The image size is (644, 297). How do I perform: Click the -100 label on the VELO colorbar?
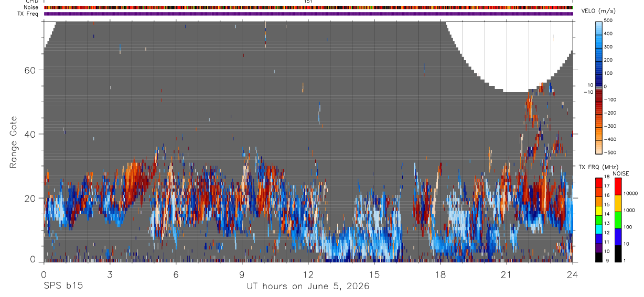pos(610,100)
